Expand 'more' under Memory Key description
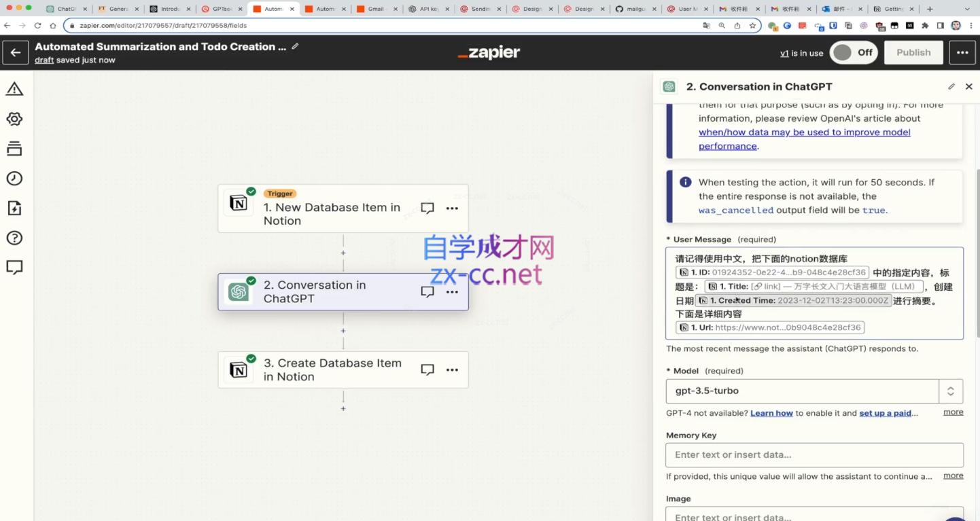 [953, 475]
